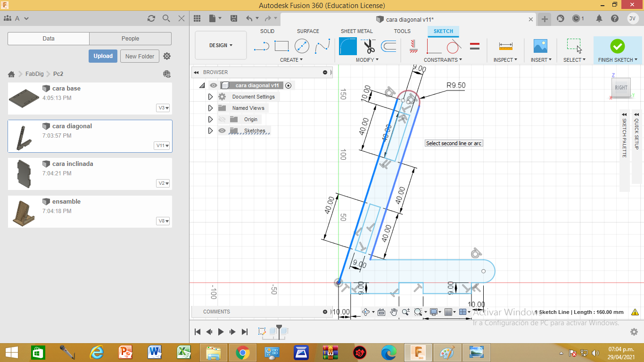Viewport: 644px width, 362px height.
Task: Switch to the SOLID tab
Action: coord(267,31)
